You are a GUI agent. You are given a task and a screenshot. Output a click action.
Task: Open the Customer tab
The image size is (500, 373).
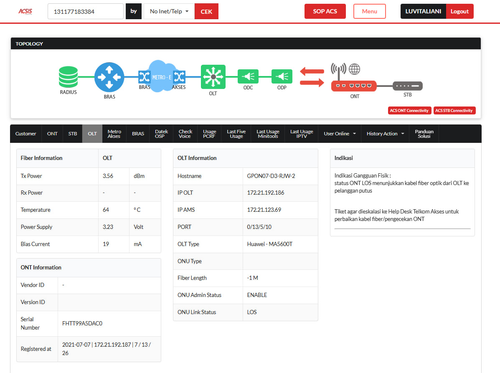click(x=25, y=134)
